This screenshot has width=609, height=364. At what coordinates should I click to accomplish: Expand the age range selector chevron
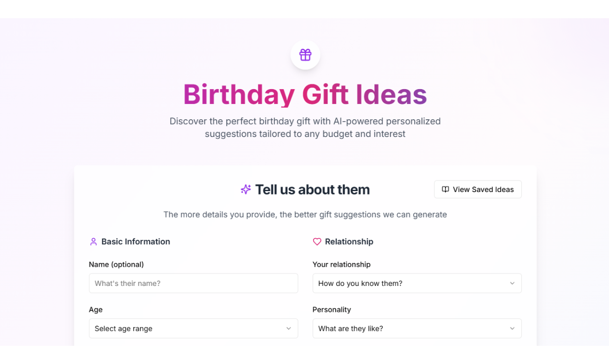289,329
